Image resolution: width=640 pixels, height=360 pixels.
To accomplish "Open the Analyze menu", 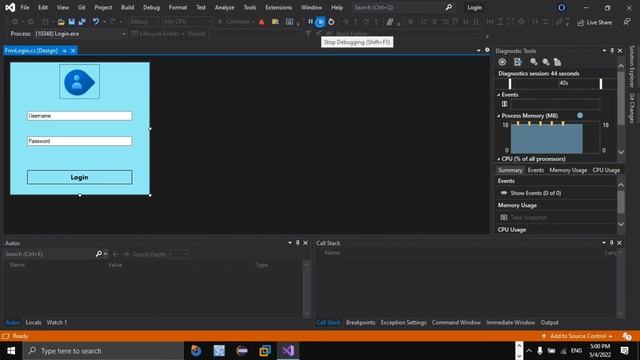I will (x=224, y=7).
